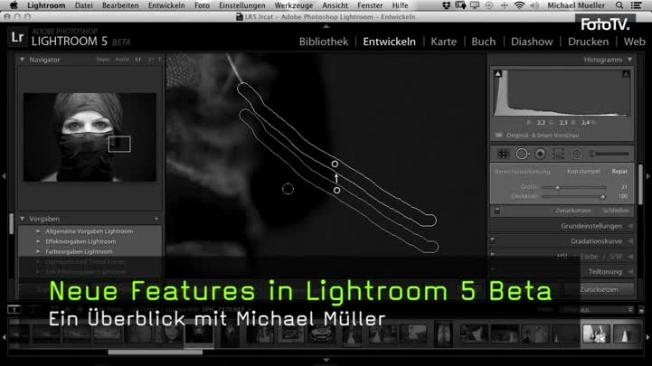Select the Red Eye Correction tool
The width and height of the screenshot is (652, 366).
(x=540, y=154)
